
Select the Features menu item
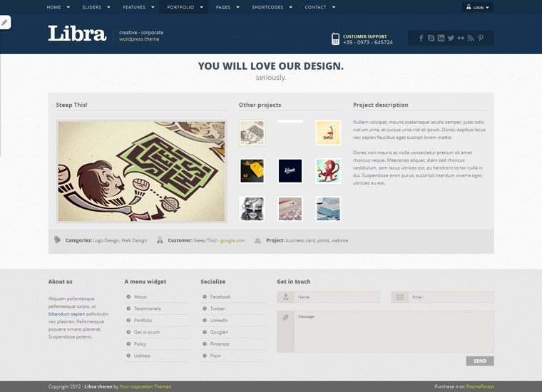click(138, 7)
